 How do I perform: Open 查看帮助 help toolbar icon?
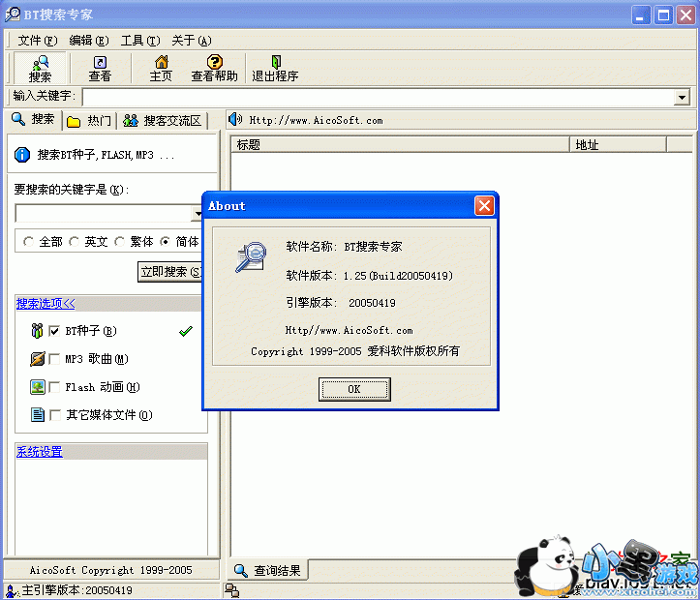214,68
